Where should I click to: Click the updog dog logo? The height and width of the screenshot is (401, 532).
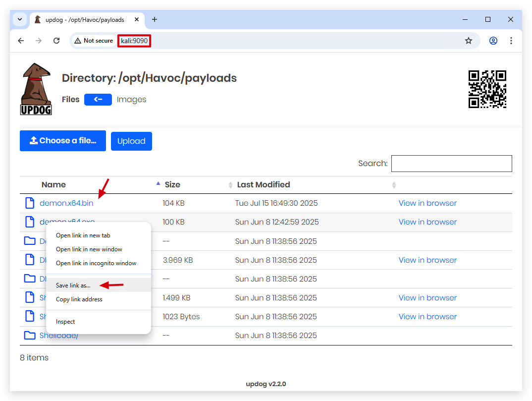click(x=36, y=89)
